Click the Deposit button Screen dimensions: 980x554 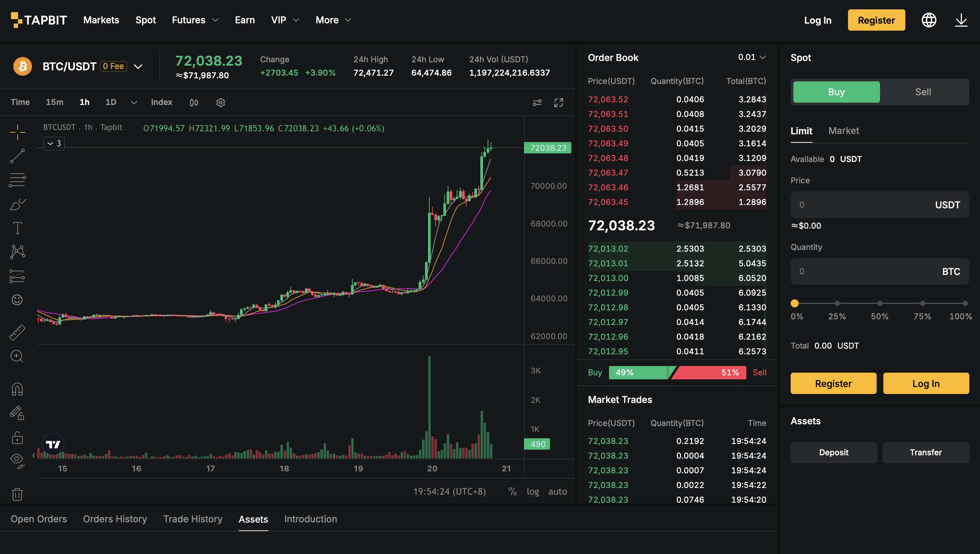pos(834,452)
